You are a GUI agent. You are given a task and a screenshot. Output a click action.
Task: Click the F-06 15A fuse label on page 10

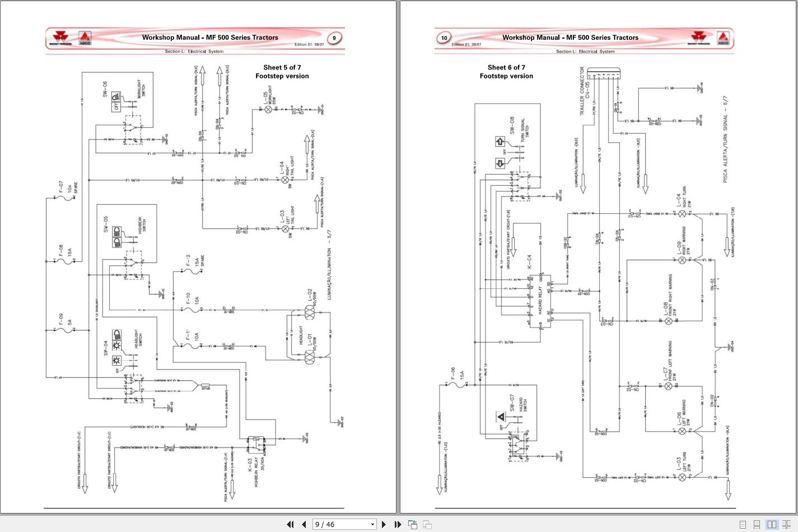coord(457,374)
